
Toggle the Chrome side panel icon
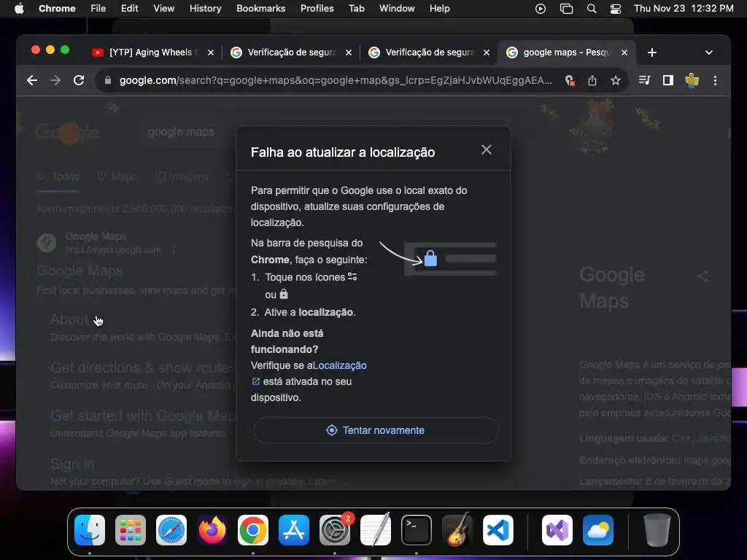(668, 80)
